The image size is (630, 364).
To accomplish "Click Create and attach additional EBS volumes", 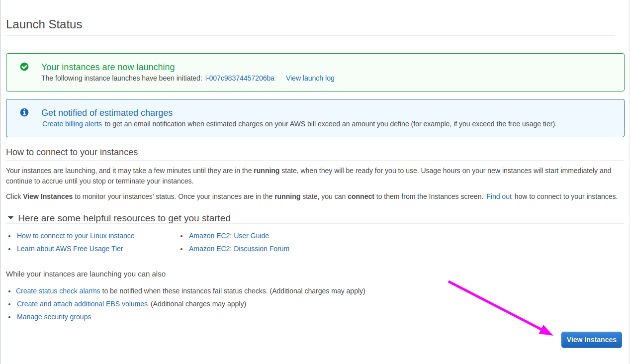I will click(82, 304).
